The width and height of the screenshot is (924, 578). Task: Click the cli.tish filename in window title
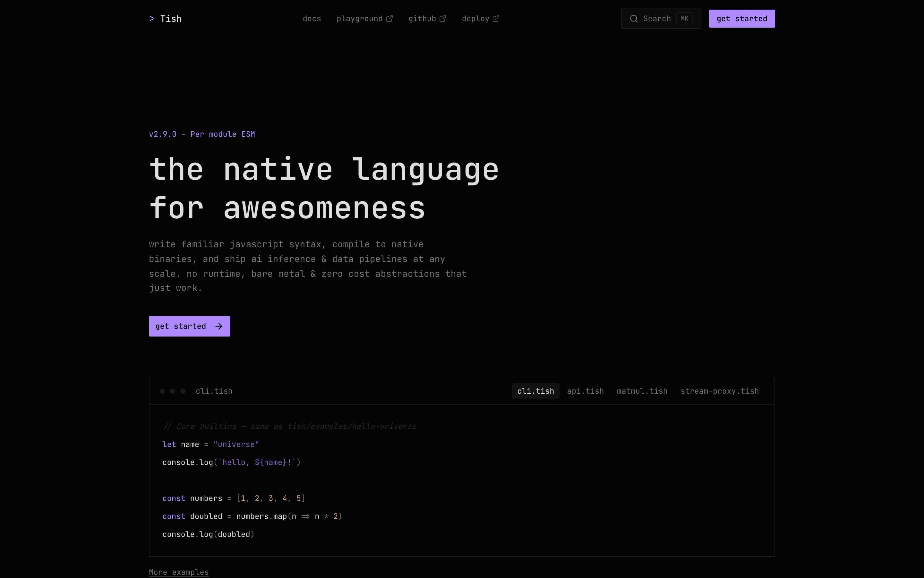(214, 391)
